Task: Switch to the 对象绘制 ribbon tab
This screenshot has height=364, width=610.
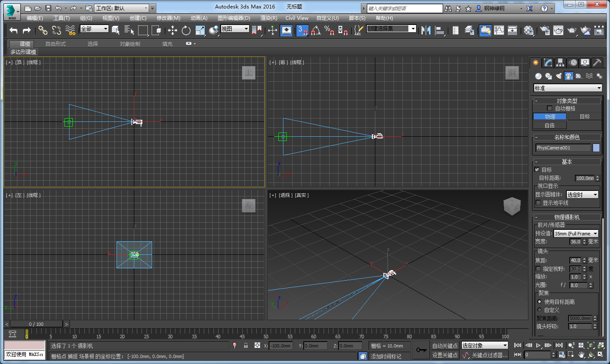Action: (x=130, y=44)
